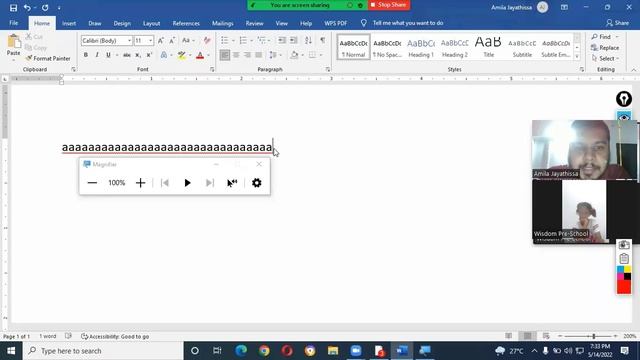Toggle superscript formatting
This screenshot has width=640, height=360.
click(x=149, y=55)
